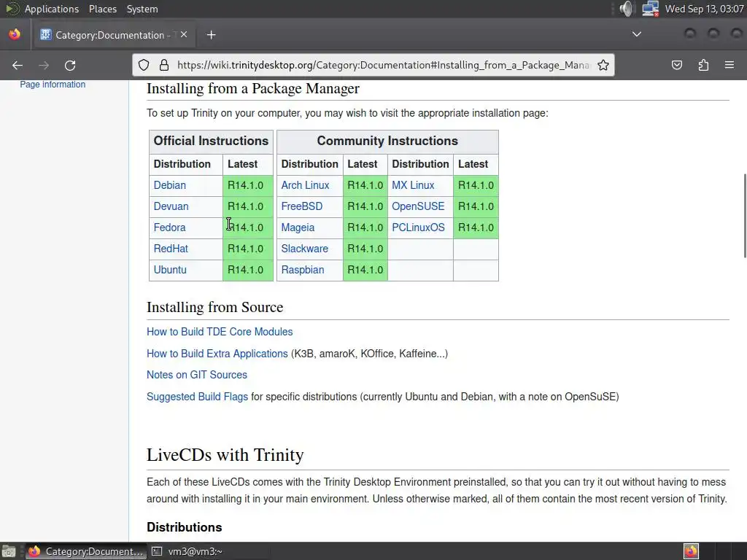Click the R14.1.0 cell beside Debian

(248, 185)
